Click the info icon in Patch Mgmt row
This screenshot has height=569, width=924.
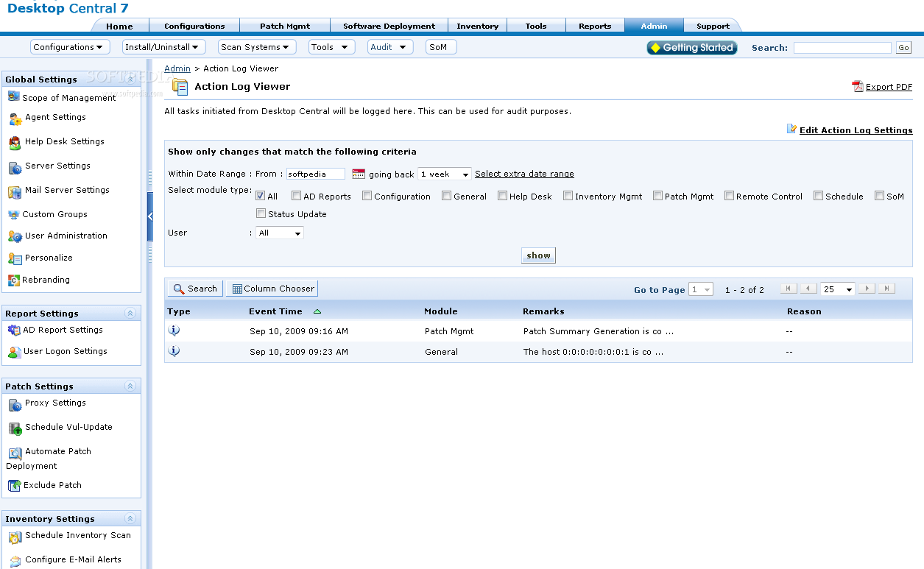[x=174, y=331]
